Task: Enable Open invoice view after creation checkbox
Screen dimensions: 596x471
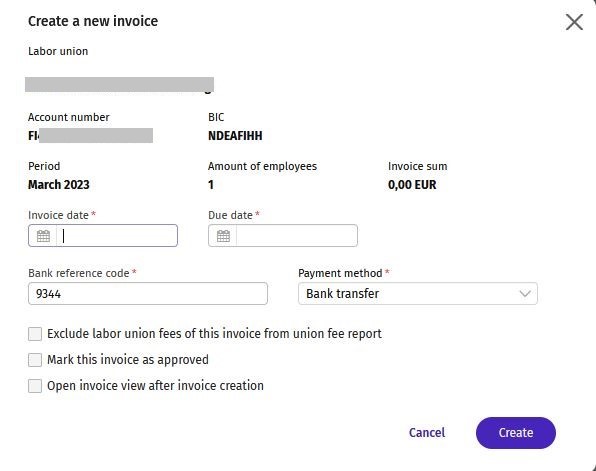Action: pyautogui.click(x=35, y=386)
